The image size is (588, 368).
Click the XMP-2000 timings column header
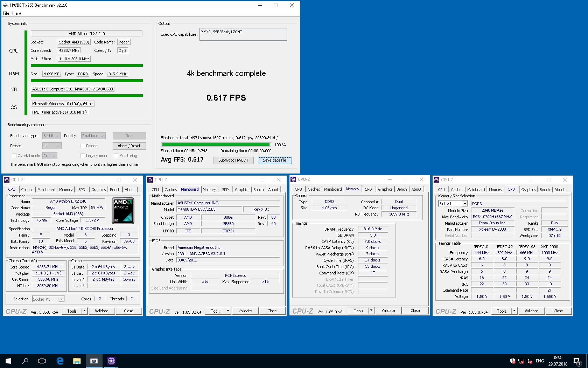point(549,247)
